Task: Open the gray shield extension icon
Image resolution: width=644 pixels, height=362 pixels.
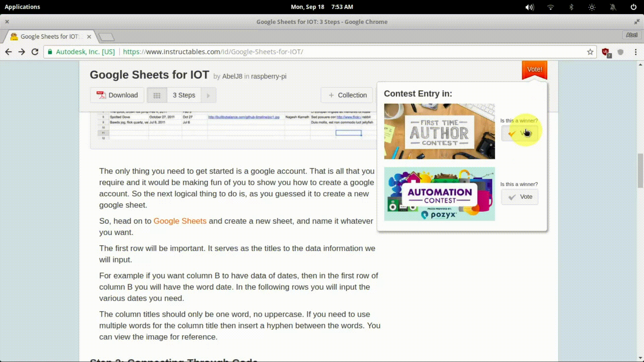Action: (x=621, y=52)
